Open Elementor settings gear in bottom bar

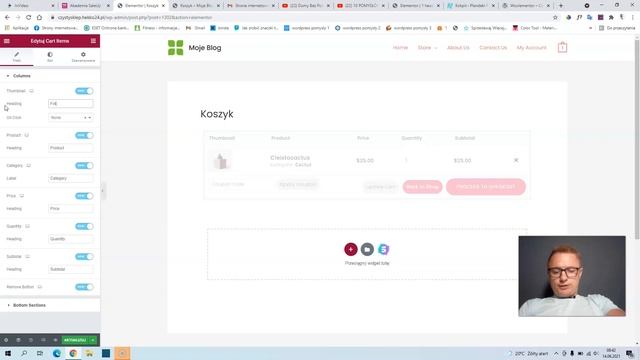point(6,340)
